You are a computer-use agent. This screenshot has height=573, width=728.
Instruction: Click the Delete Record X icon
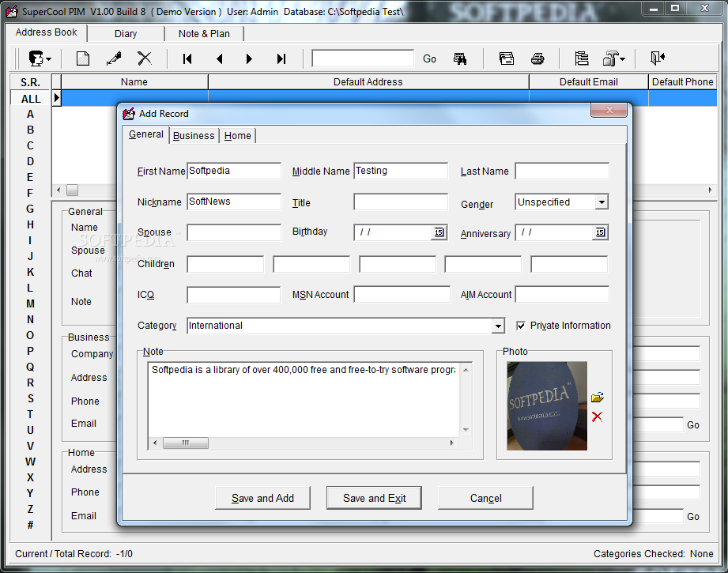tap(145, 58)
